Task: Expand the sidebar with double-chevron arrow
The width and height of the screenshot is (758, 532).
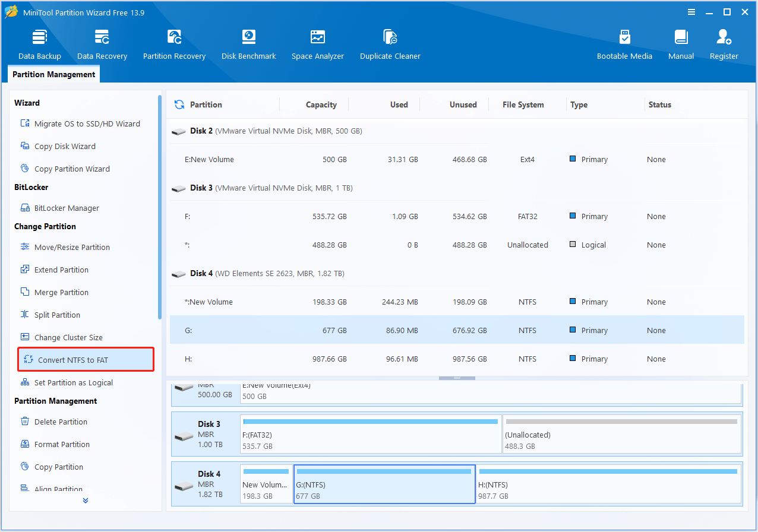Action: click(x=86, y=501)
